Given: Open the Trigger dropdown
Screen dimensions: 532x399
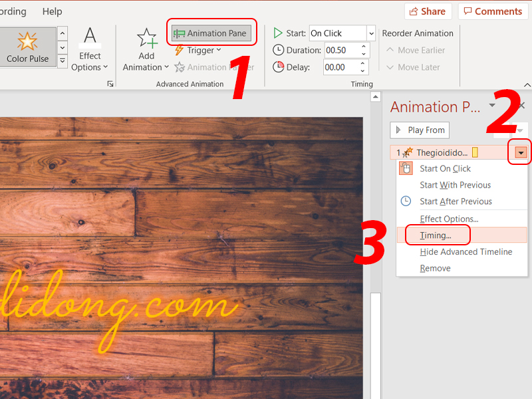Looking at the screenshot, I should (198, 51).
